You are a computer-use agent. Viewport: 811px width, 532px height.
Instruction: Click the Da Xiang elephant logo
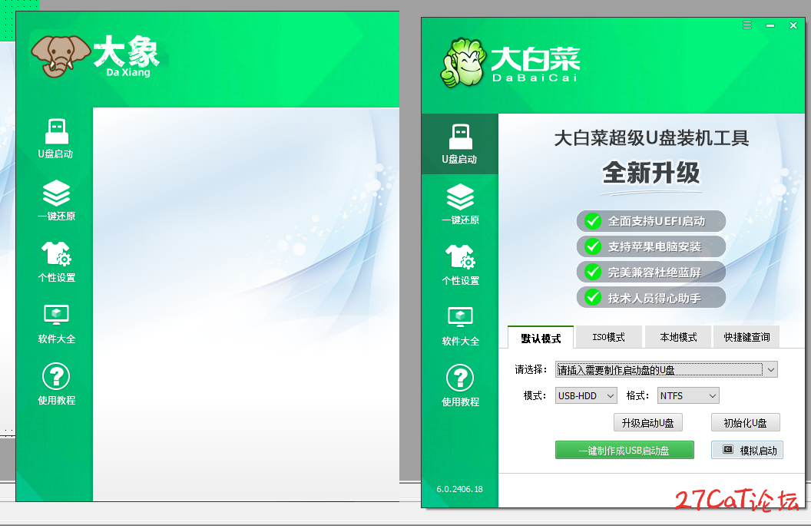pyautogui.click(x=61, y=56)
